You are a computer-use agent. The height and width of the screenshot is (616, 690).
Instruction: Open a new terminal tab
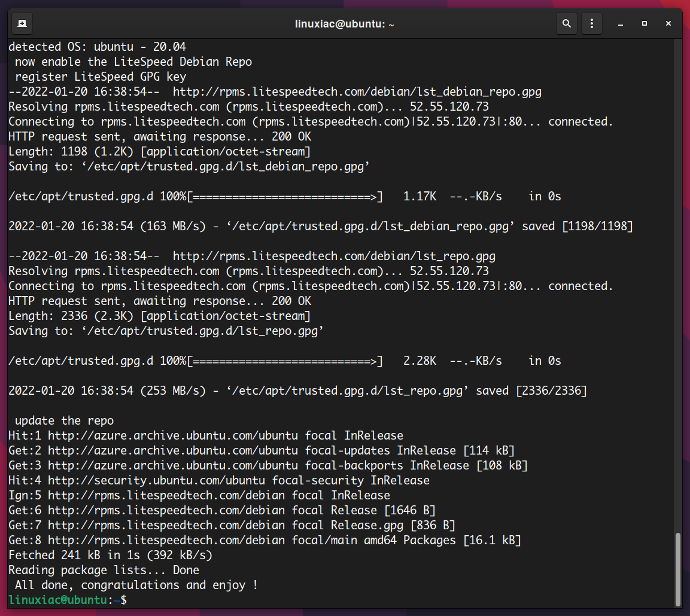click(22, 23)
